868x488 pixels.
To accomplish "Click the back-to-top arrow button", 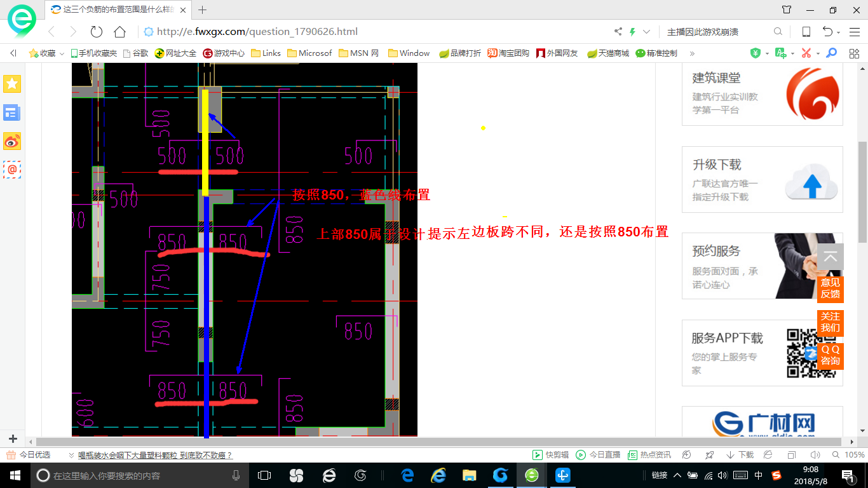I will coord(831,257).
